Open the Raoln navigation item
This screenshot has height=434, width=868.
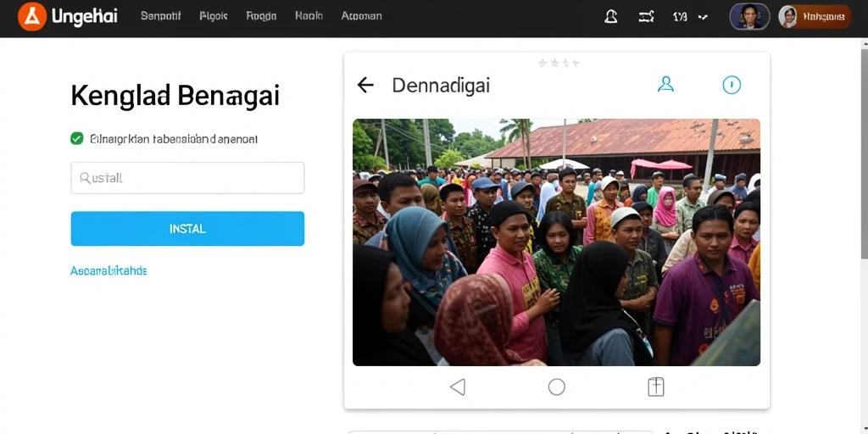click(309, 16)
